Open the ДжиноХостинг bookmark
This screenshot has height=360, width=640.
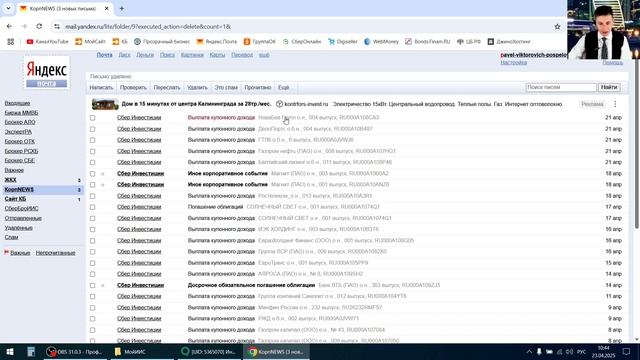tap(509, 42)
